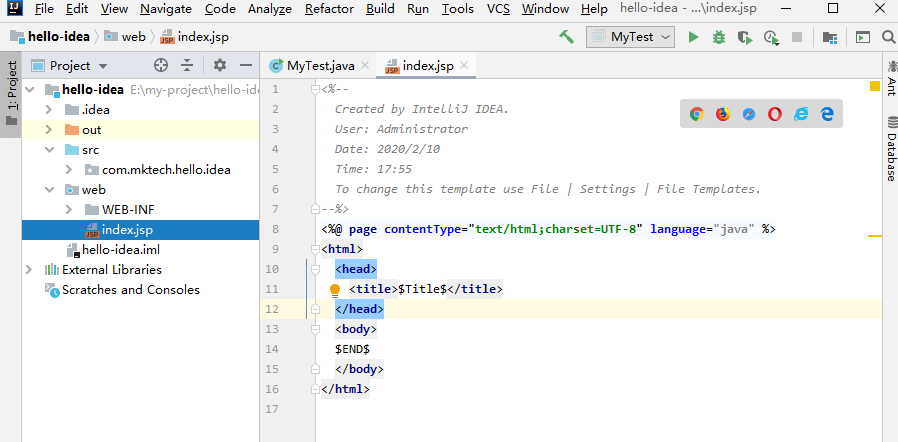
Task: Collapse the web folder
Action: tap(49, 190)
